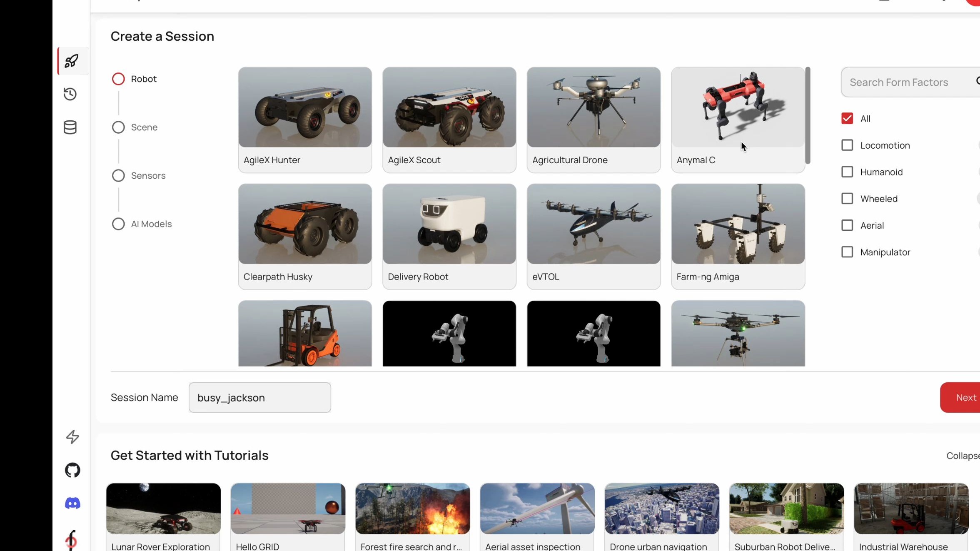The height and width of the screenshot is (551, 980).
Task: Open the Drone urban navigation tutorial
Action: point(662,517)
